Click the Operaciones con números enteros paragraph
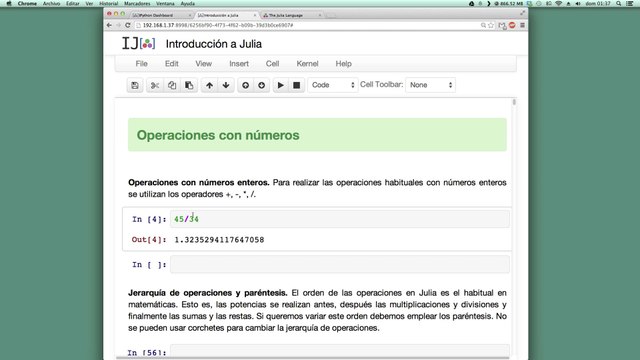This screenshot has height=360, width=640. click(317, 188)
